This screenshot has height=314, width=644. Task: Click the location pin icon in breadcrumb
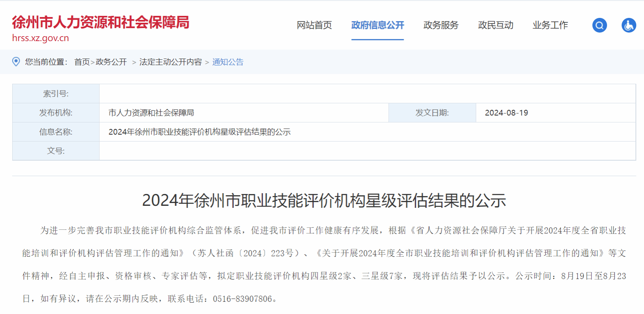(16, 62)
